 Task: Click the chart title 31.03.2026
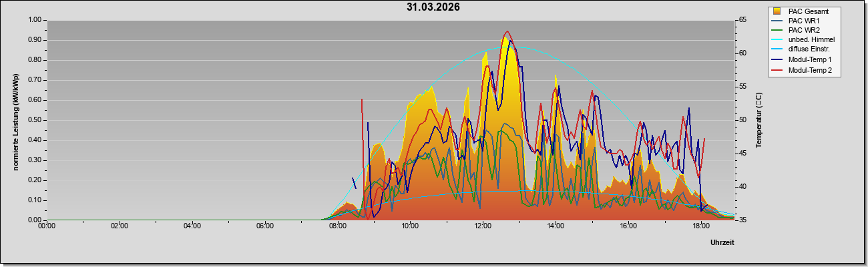(x=433, y=7)
